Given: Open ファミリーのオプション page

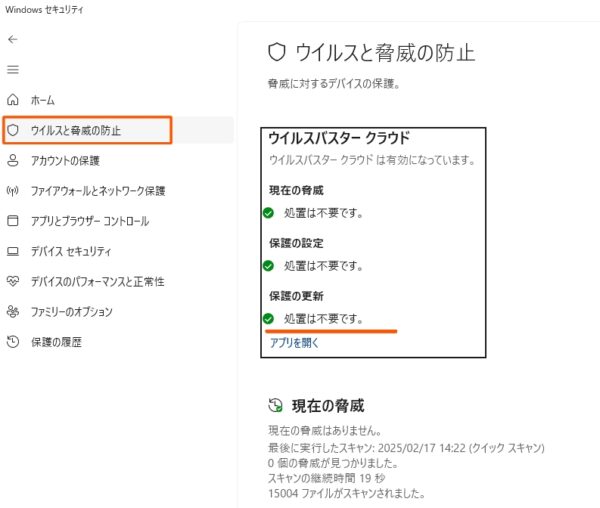Looking at the screenshot, I should click(x=72, y=312).
